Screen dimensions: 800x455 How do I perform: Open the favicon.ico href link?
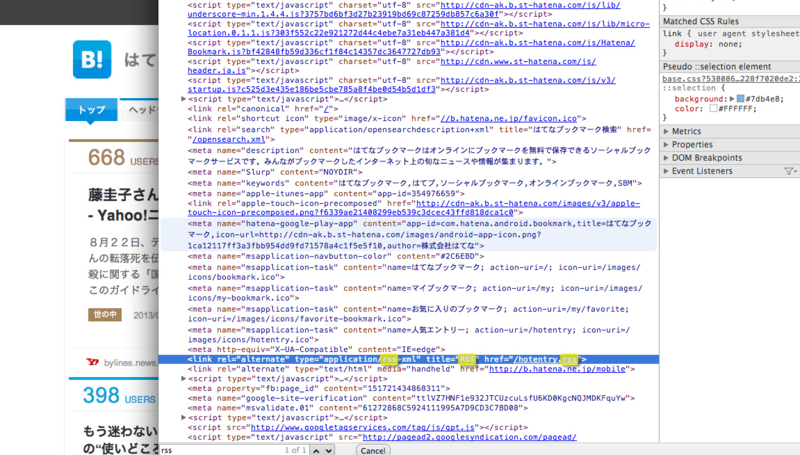tap(509, 118)
